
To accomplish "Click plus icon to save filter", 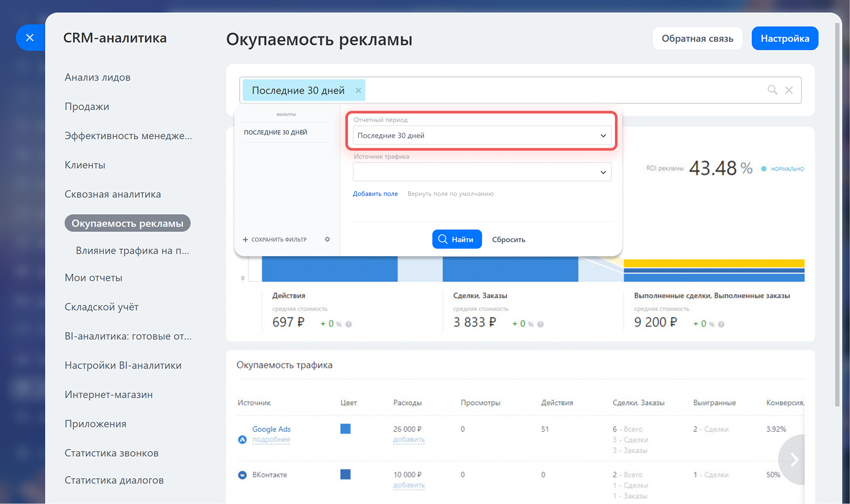I will coord(245,239).
